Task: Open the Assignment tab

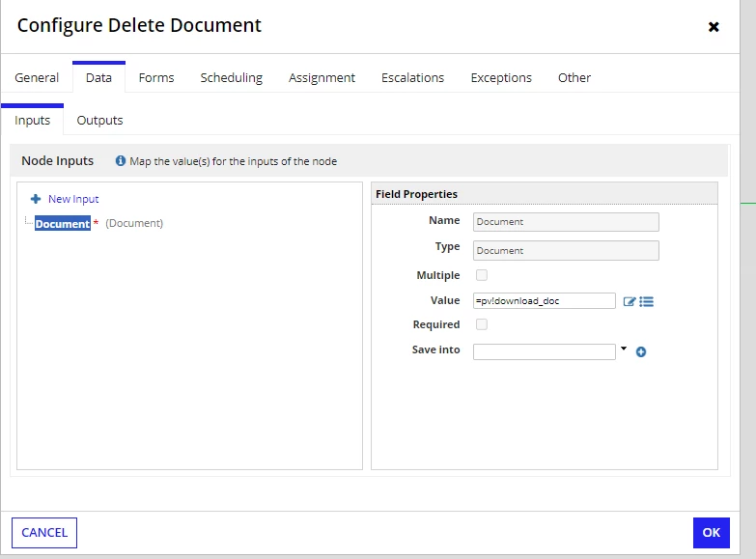Action: pyautogui.click(x=322, y=77)
